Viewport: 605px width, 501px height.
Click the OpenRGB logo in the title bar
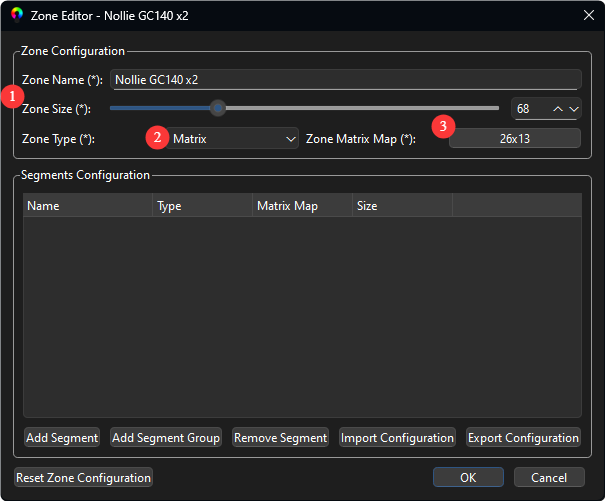[17, 15]
